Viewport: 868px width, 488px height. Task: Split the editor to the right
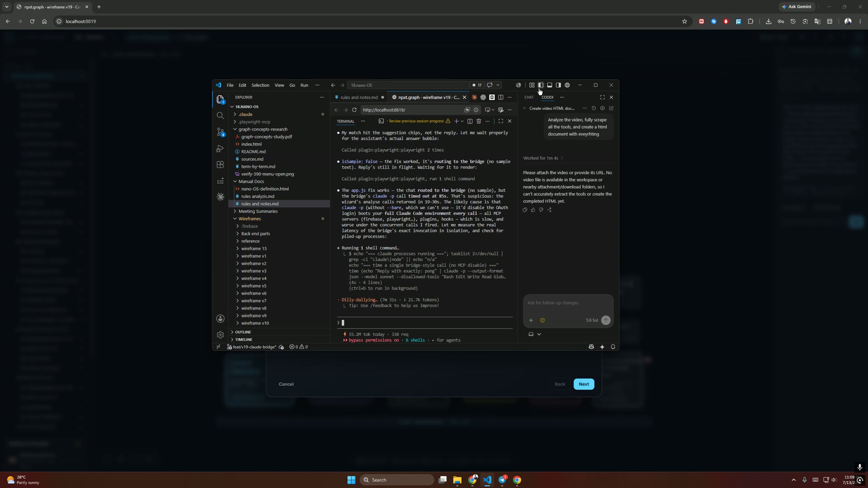click(500, 97)
